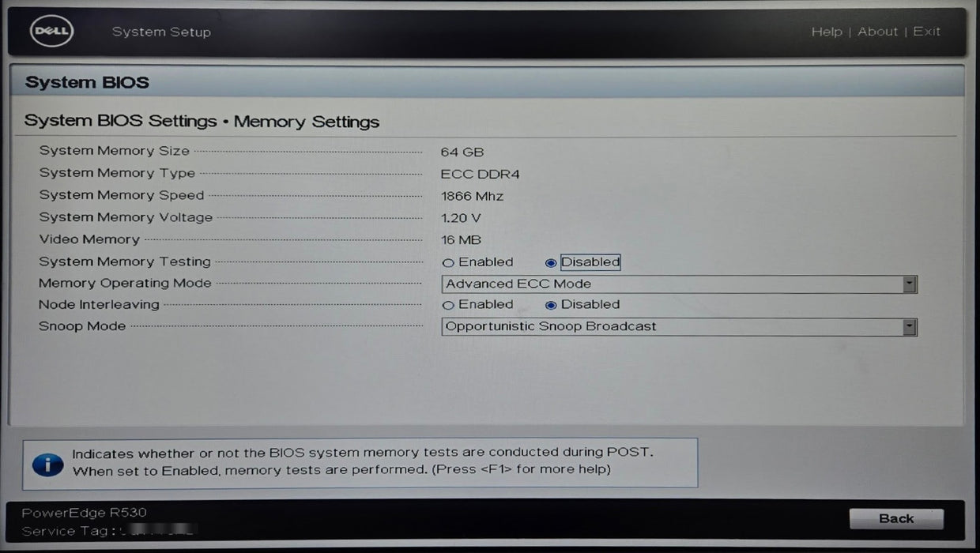Click the Memory Operating Mode label
This screenshot has height=553, width=980.
pyautogui.click(x=125, y=283)
